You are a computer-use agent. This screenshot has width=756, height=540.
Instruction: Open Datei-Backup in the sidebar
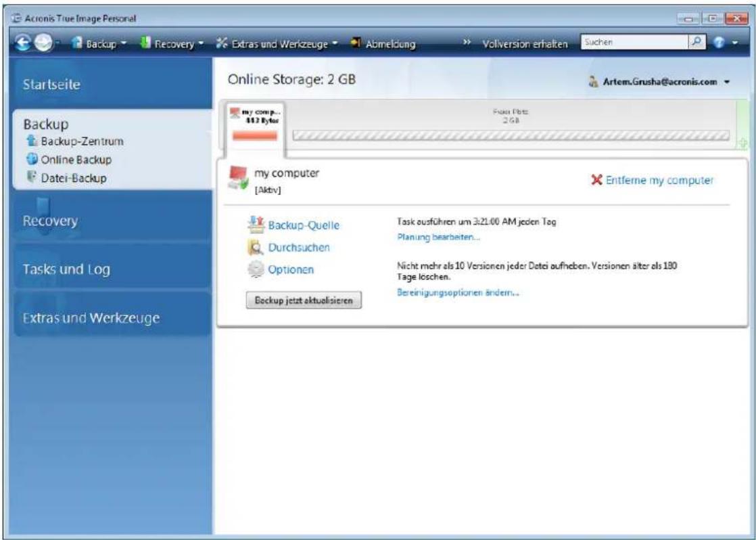pyautogui.click(x=74, y=177)
